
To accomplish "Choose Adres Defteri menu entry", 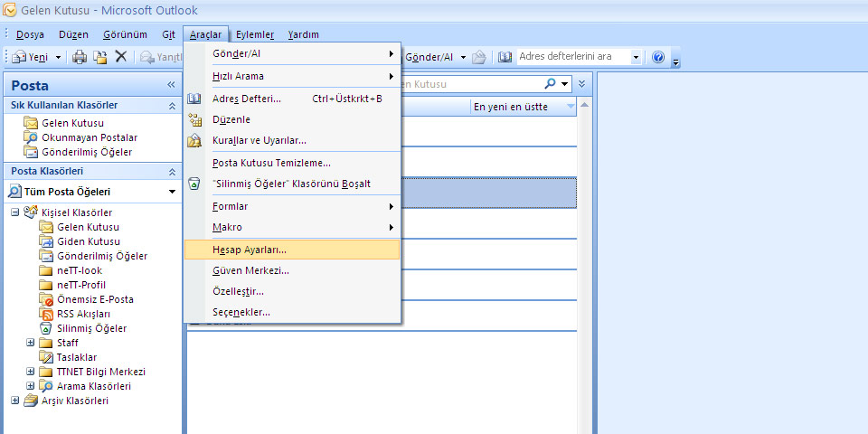I will point(292,99).
